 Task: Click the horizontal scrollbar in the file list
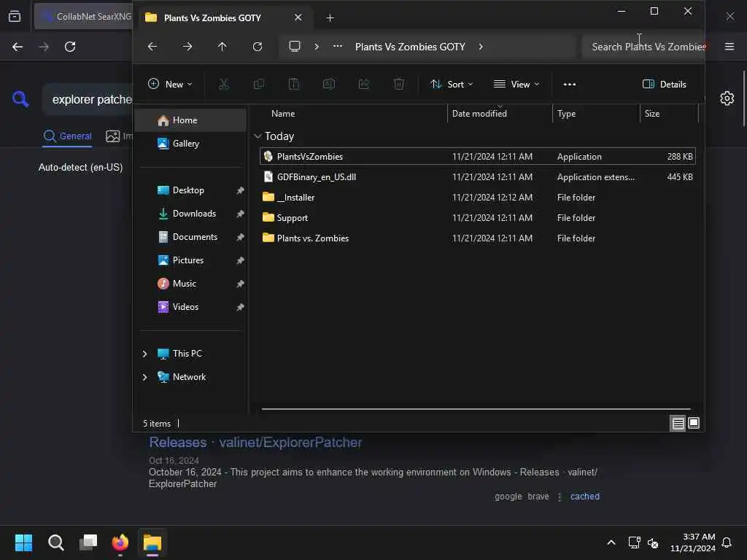(x=476, y=408)
